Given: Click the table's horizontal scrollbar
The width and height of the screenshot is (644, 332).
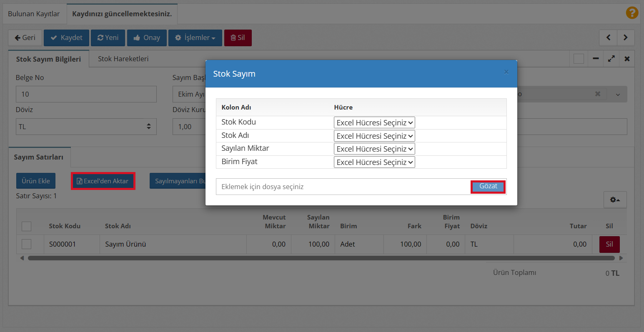Looking at the screenshot, I should 321,258.
